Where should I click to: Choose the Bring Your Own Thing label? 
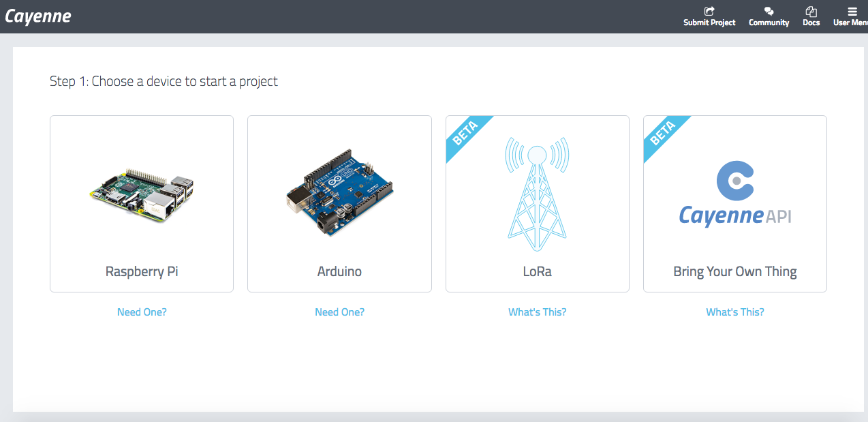734,271
